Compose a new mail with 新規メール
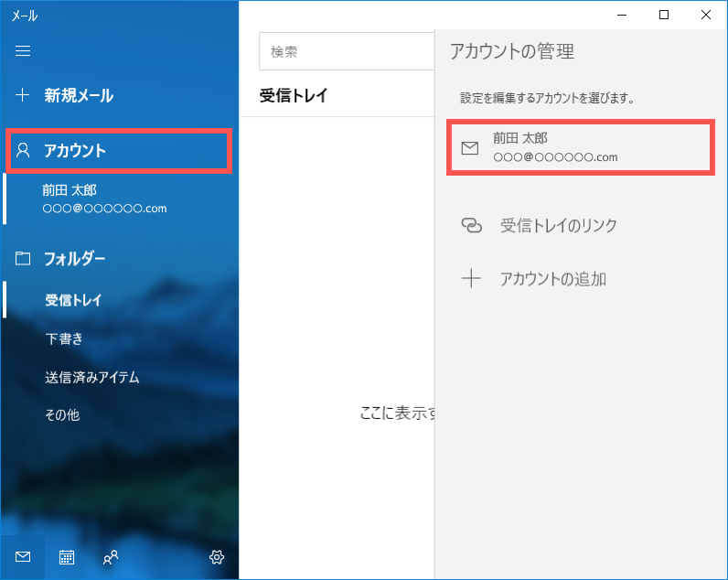The image size is (728, 580). (x=79, y=95)
